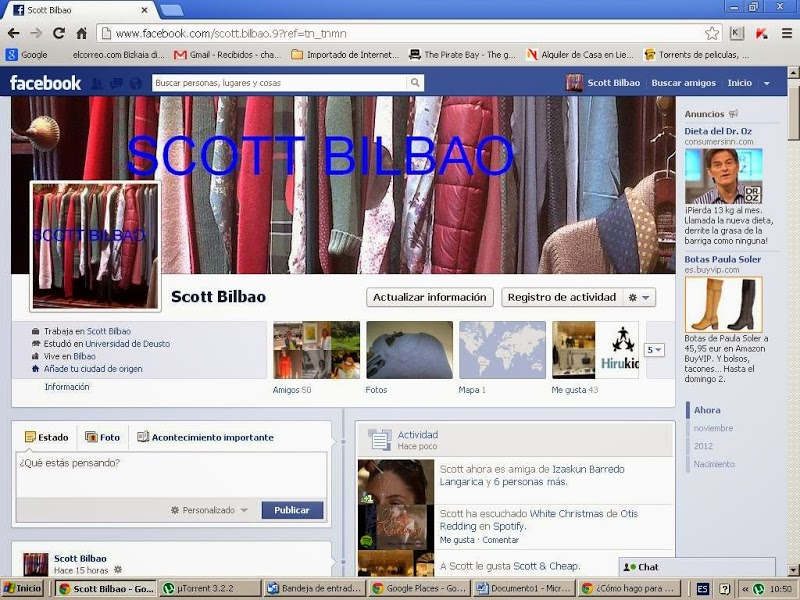Open the Scott & Cheap link
Viewport: 800px width, 600px height.
[x=545, y=566]
